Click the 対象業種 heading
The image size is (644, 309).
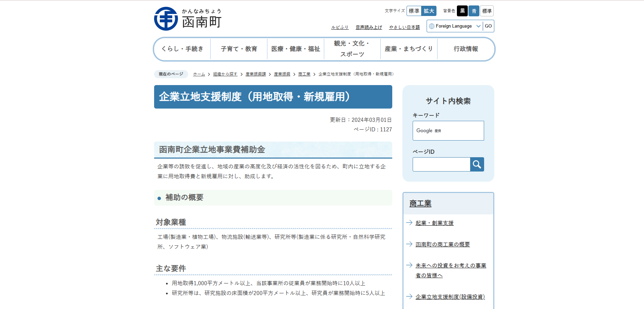click(x=171, y=222)
